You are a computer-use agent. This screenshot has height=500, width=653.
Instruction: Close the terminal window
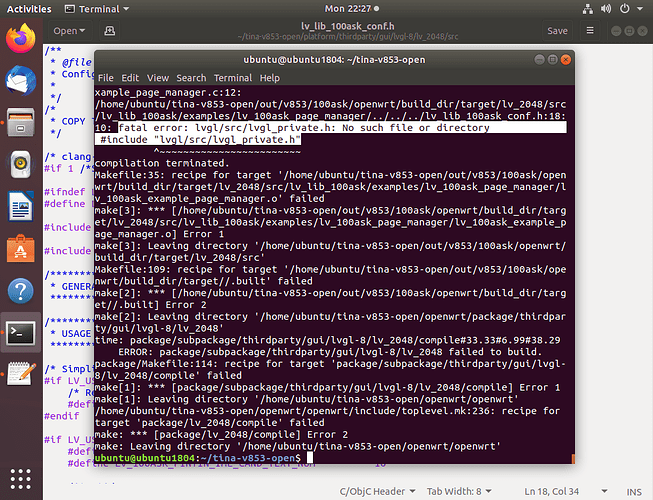click(x=565, y=60)
